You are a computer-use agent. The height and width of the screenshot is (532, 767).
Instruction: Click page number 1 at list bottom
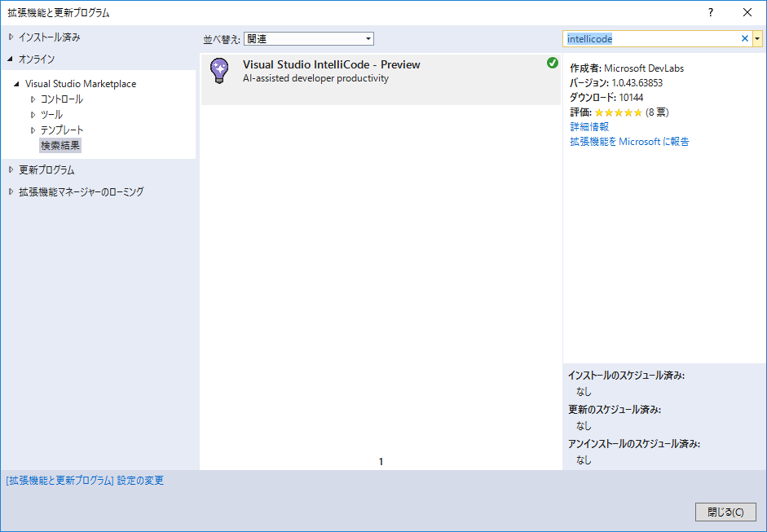pyautogui.click(x=381, y=462)
